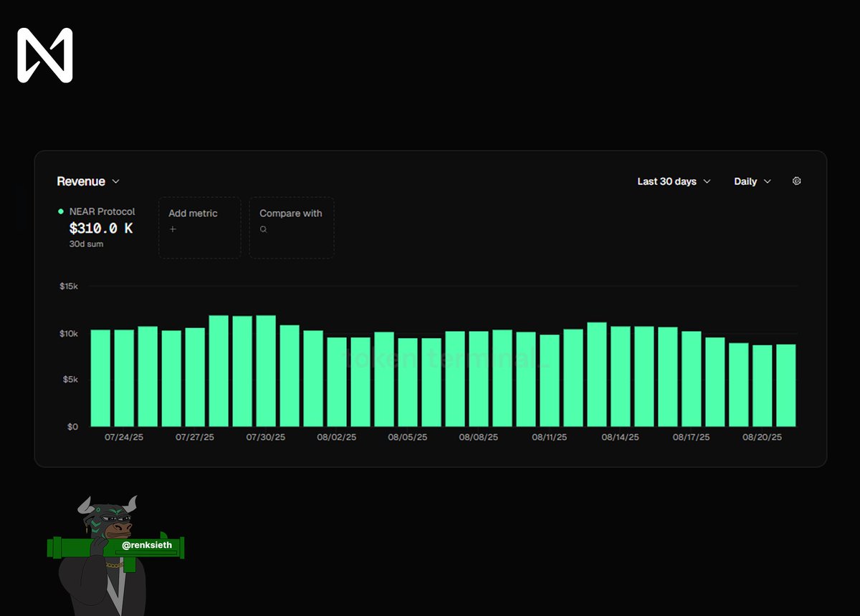Select the bar above 07/30/25
Image resolution: width=860 pixels, height=616 pixels.
(x=266, y=371)
